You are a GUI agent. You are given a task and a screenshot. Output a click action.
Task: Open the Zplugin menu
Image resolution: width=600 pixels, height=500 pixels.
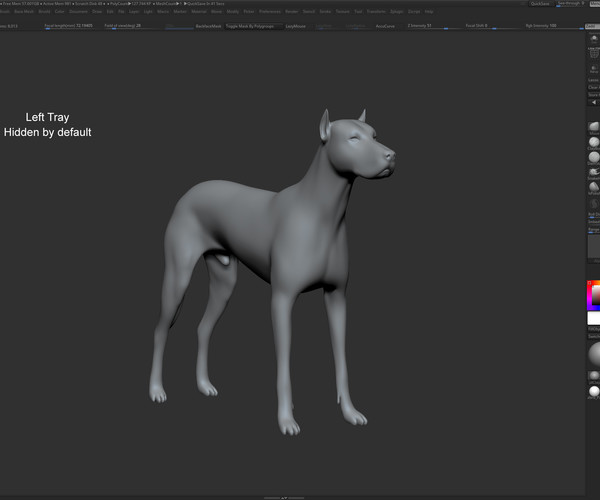[396, 11]
